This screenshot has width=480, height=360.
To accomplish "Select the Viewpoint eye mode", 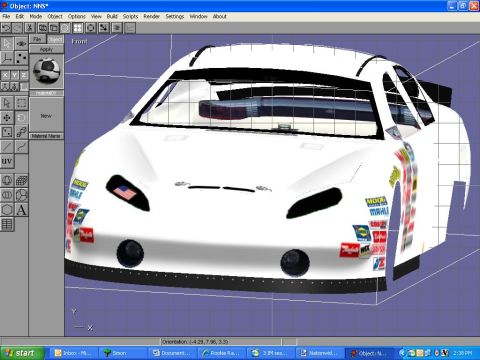I will [x=21, y=44].
